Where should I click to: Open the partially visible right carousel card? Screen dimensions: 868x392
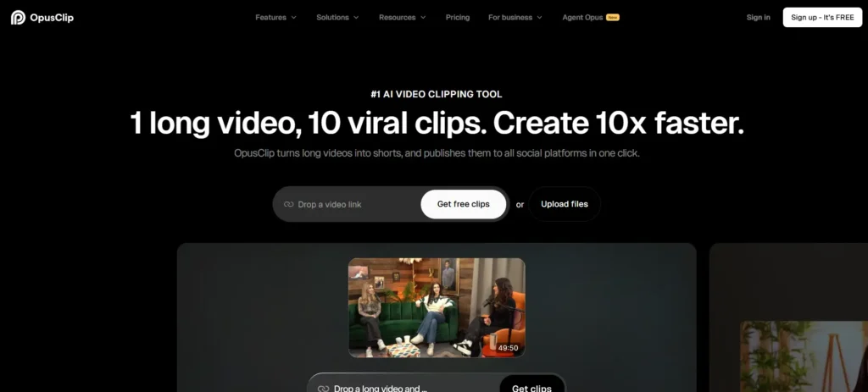point(788,317)
